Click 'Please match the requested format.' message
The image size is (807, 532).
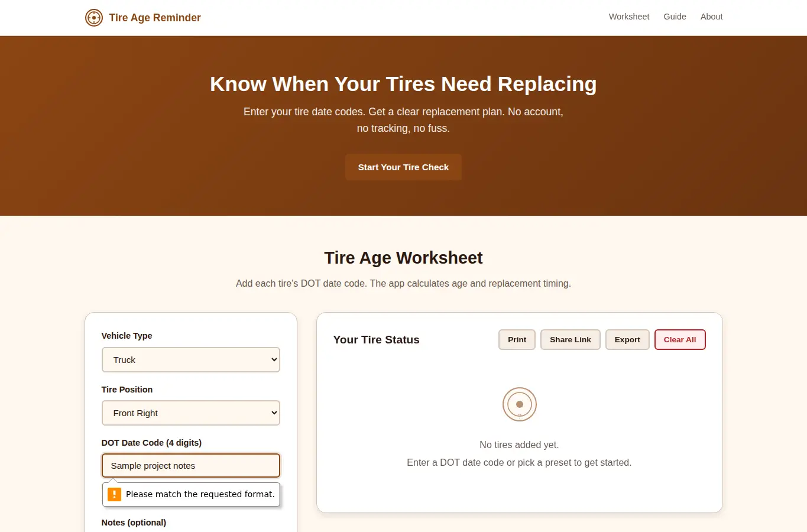pyautogui.click(x=200, y=494)
